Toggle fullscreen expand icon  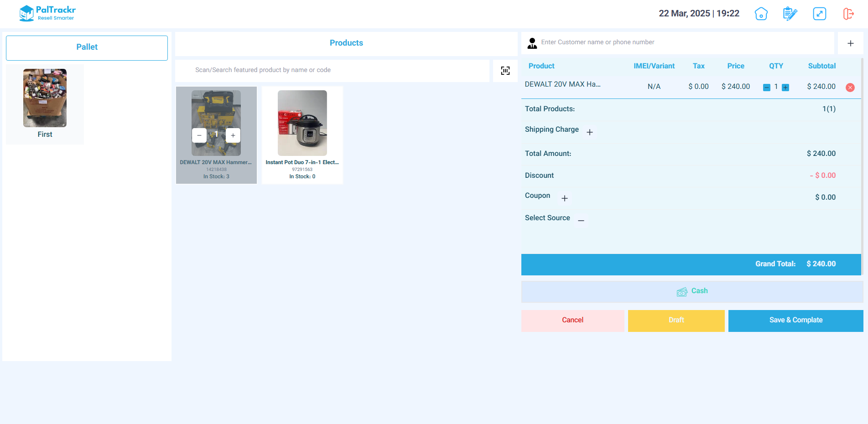click(820, 14)
